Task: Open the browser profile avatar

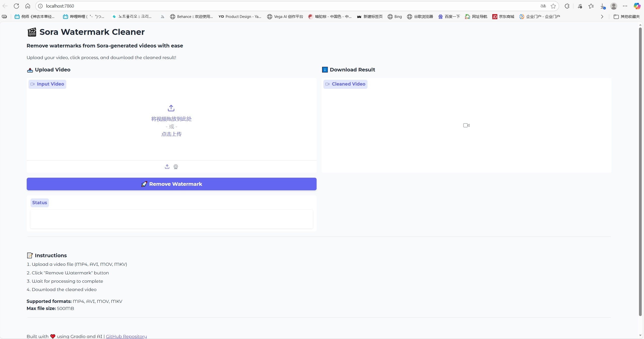Action: click(x=614, y=6)
